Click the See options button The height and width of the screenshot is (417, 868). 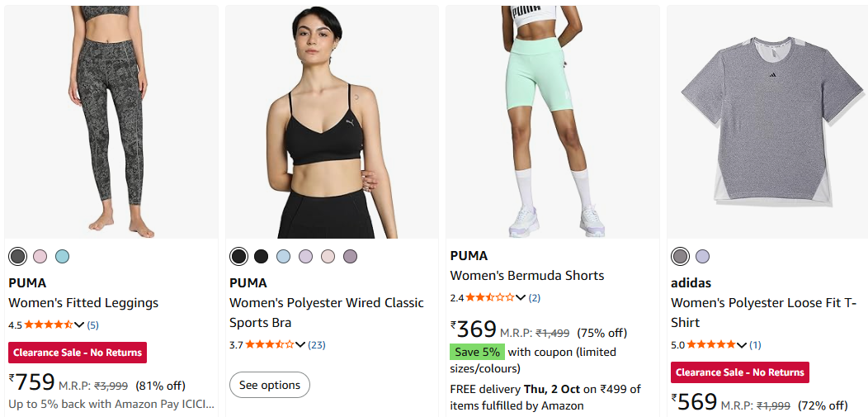(x=270, y=385)
